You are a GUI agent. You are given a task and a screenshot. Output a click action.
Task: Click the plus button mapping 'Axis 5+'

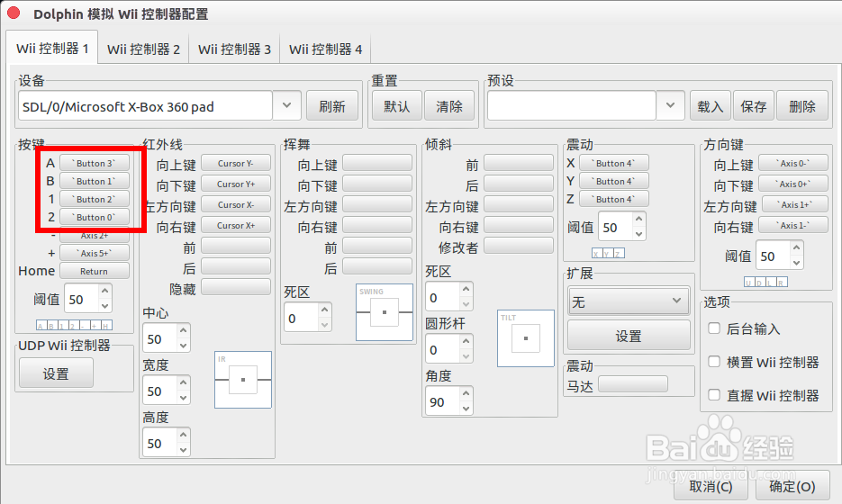pos(95,253)
